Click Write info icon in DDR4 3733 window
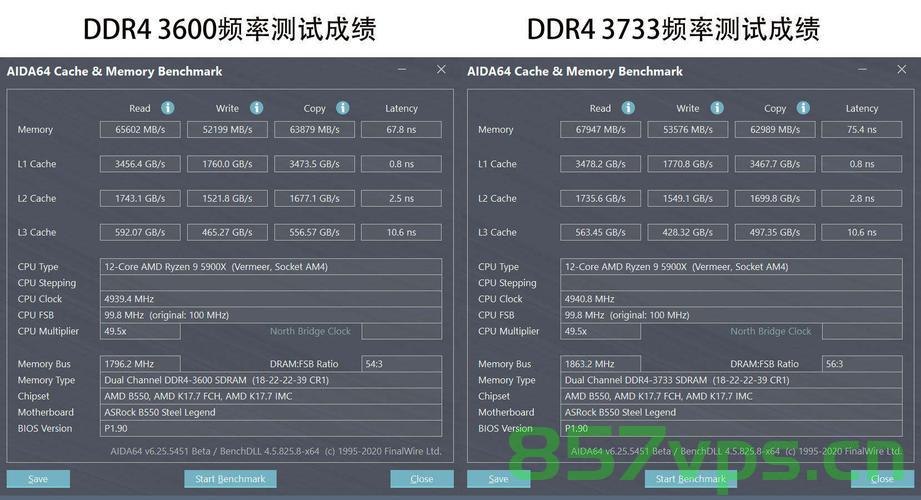The image size is (921, 500). [x=717, y=108]
